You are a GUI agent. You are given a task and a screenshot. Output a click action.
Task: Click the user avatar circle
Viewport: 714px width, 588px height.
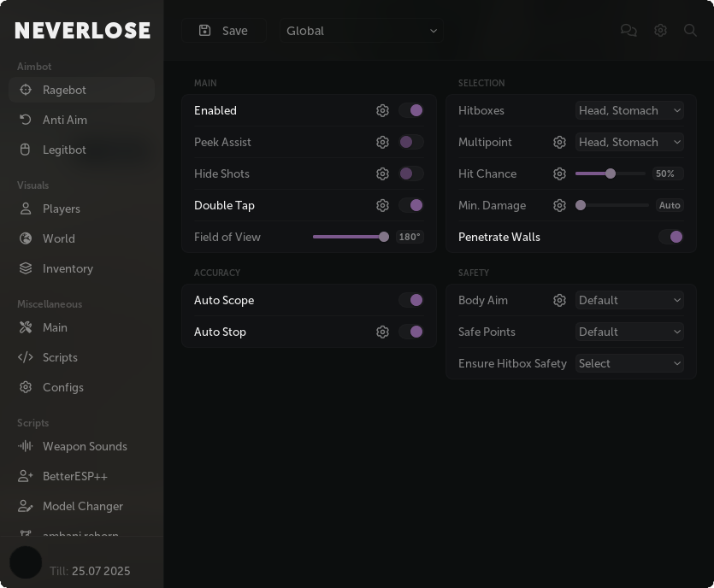tap(26, 562)
